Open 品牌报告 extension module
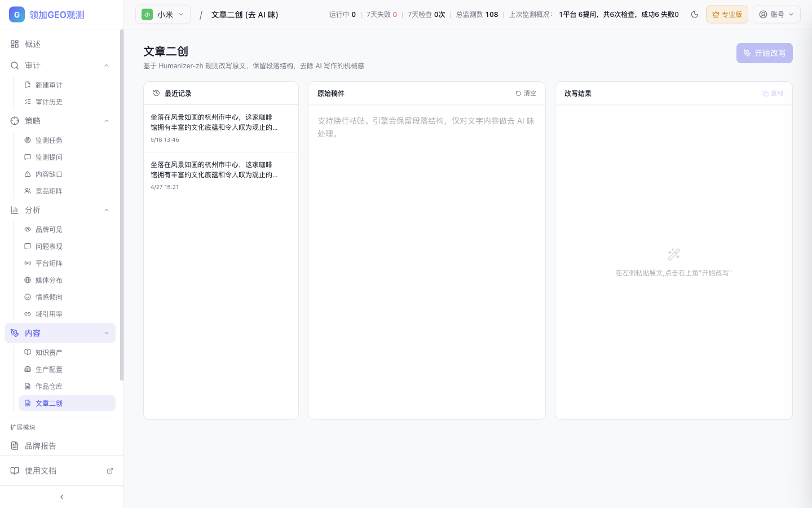812x508 pixels. (60, 446)
